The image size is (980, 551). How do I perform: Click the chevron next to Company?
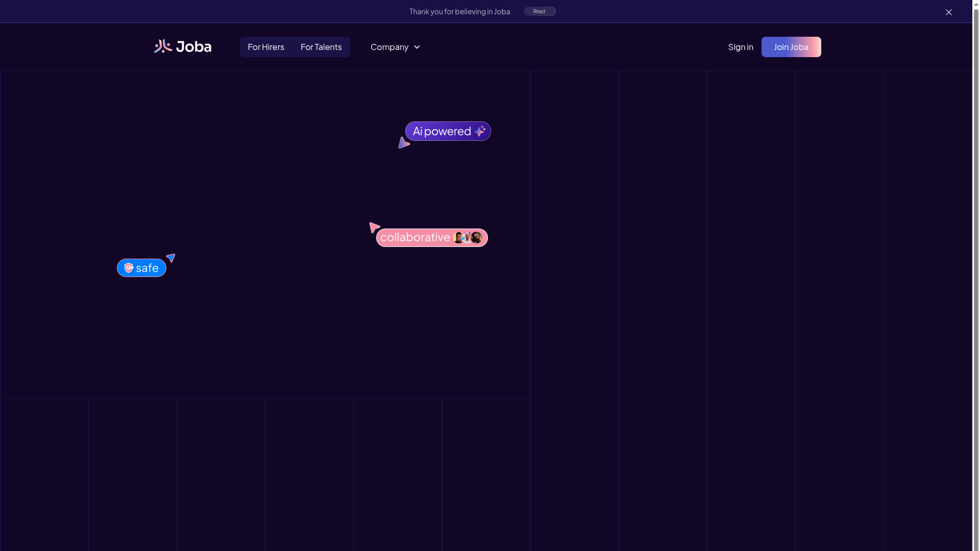point(417,47)
